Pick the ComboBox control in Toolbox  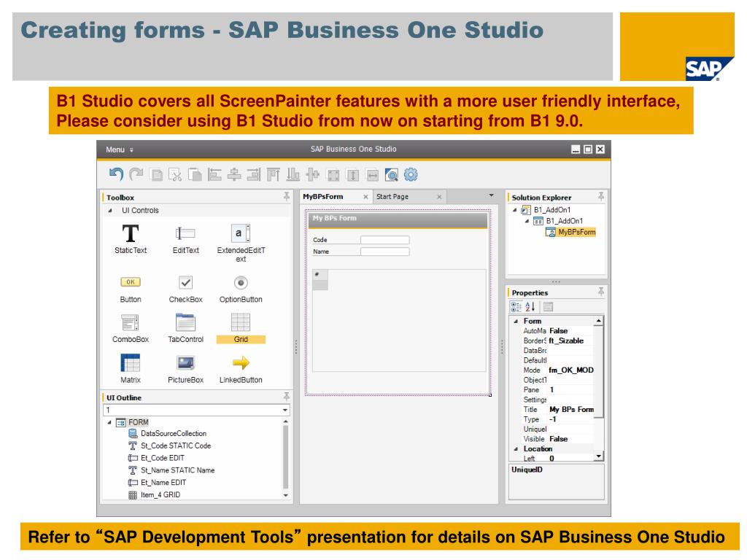click(131, 329)
